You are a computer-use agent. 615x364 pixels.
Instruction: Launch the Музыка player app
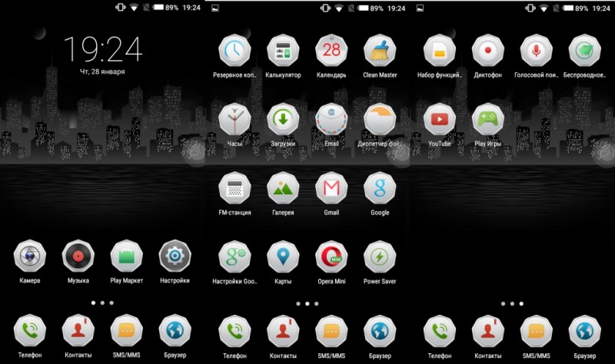[x=78, y=256]
